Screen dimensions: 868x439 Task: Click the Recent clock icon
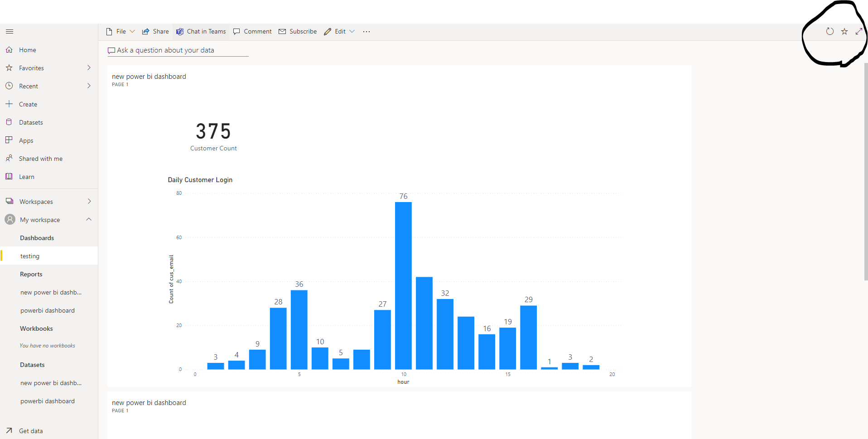9,86
